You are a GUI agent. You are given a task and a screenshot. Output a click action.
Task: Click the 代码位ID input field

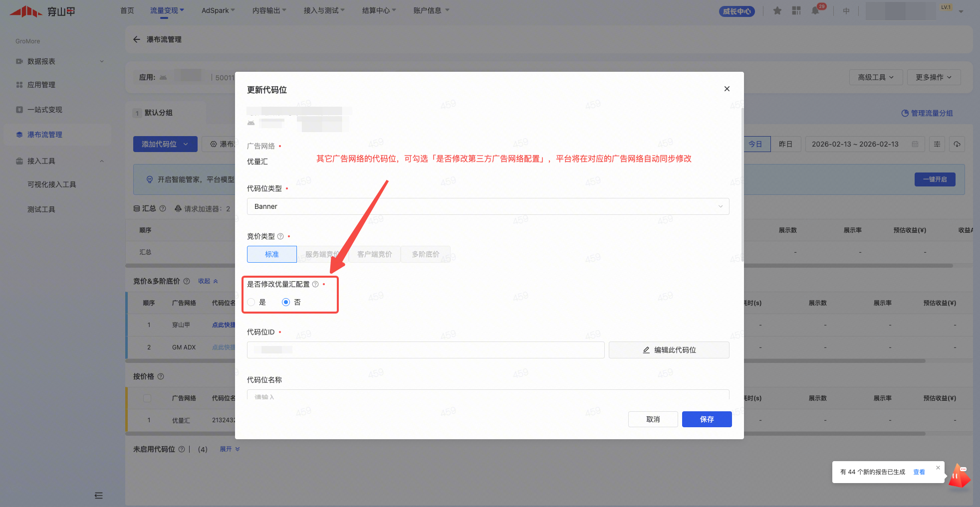pos(425,350)
